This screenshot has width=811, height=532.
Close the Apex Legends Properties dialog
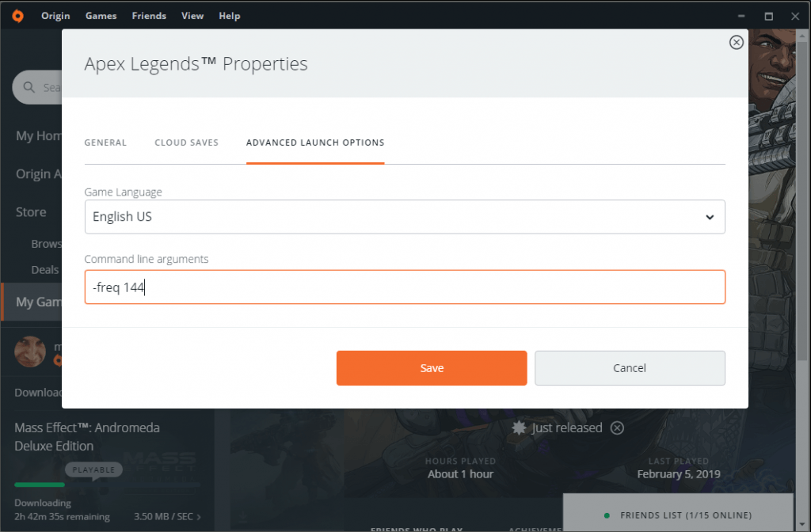736,42
